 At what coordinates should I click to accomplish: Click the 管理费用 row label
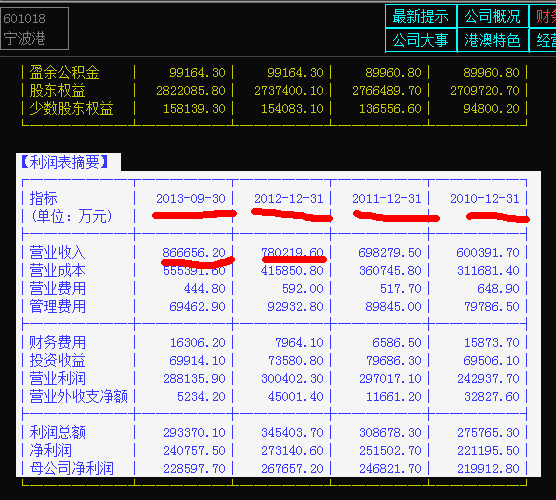click(57, 306)
